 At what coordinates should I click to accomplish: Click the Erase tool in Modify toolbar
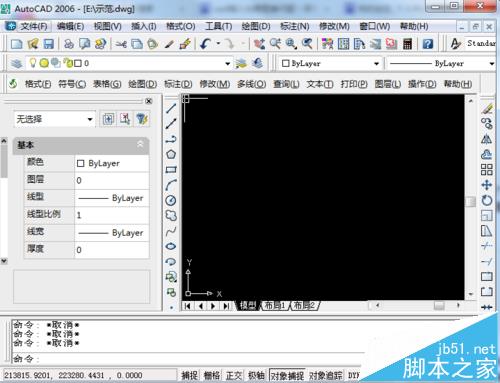tap(487, 108)
